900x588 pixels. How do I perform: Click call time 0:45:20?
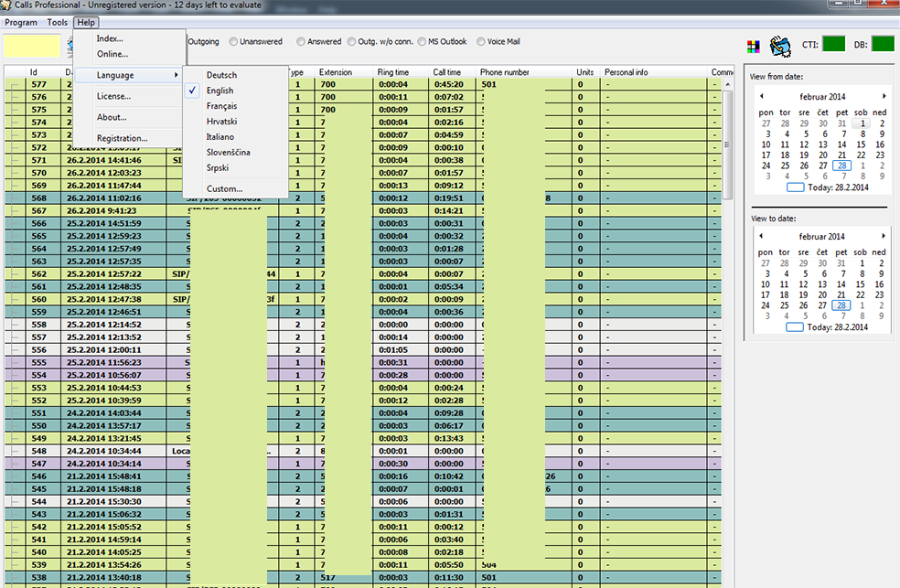[449, 84]
